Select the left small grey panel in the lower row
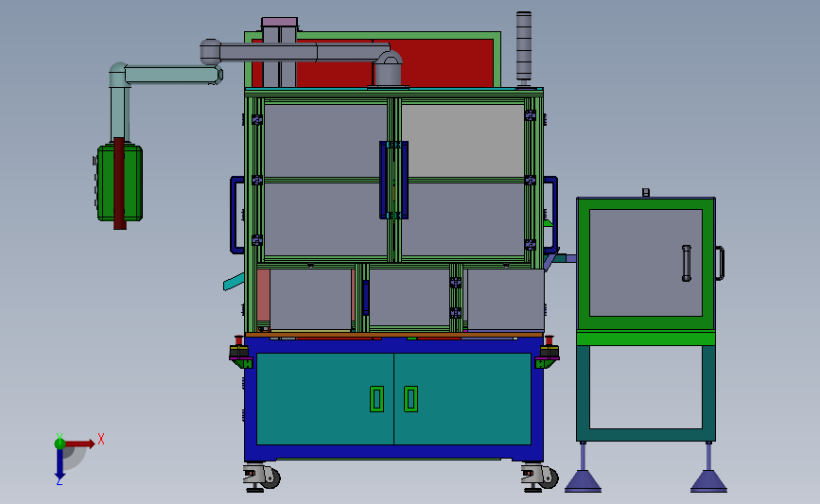Screen dimensions: 820x504 [310, 300]
